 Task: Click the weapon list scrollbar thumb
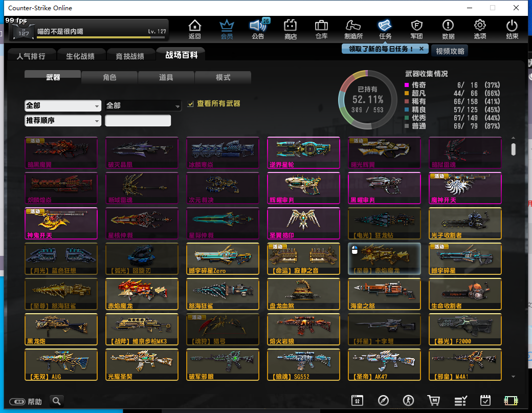point(514,149)
